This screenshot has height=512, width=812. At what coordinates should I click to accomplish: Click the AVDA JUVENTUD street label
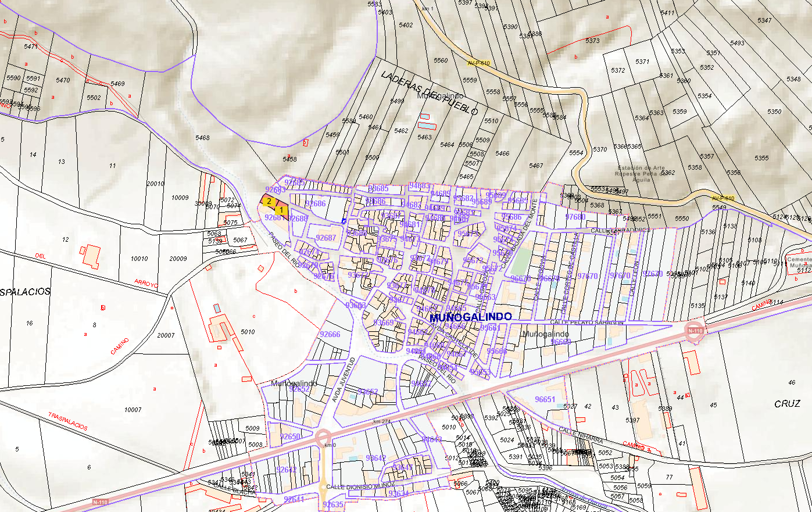(x=343, y=380)
